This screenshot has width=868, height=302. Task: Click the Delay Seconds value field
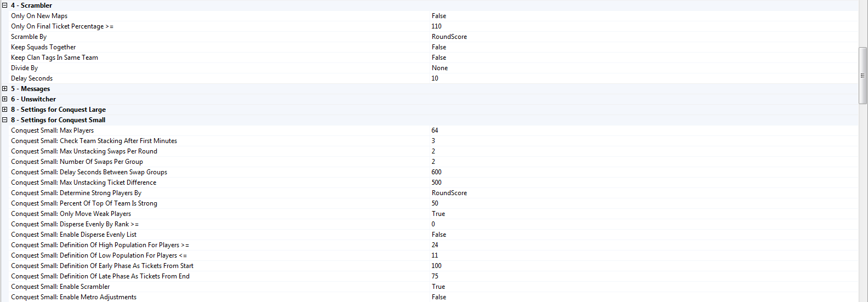pos(435,78)
